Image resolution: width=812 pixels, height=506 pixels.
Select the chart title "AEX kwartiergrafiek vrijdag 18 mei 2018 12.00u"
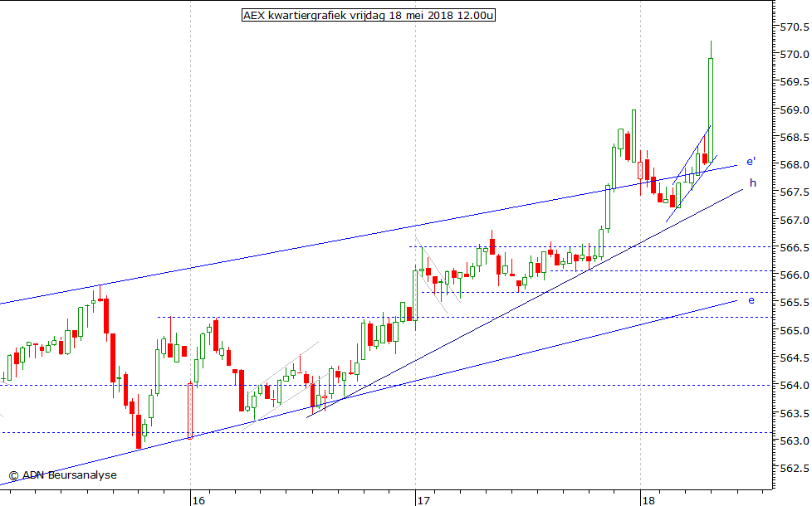point(368,15)
